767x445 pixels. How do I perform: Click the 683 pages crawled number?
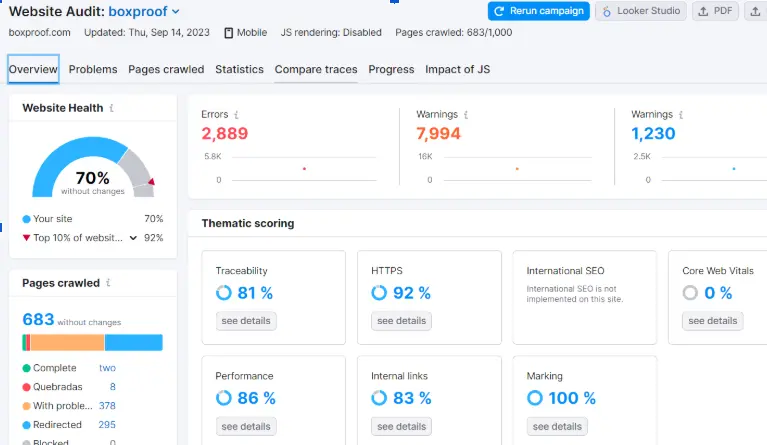click(x=38, y=319)
